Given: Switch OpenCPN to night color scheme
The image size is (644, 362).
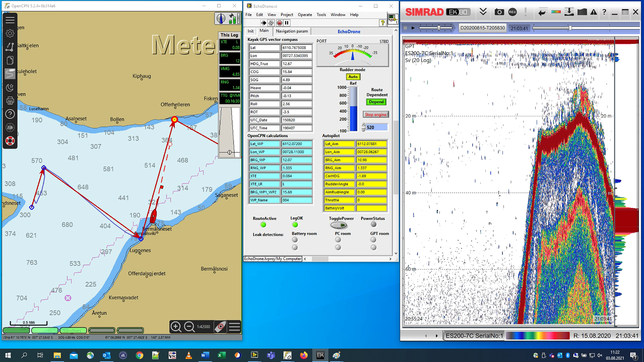Looking at the screenshot, I should pos(10,87).
